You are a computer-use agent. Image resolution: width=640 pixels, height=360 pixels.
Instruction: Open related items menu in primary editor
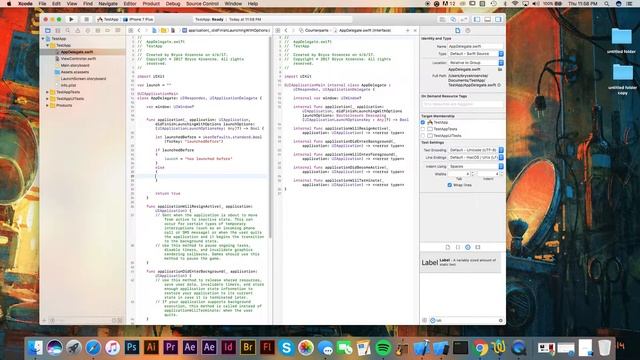(x=131, y=31)
